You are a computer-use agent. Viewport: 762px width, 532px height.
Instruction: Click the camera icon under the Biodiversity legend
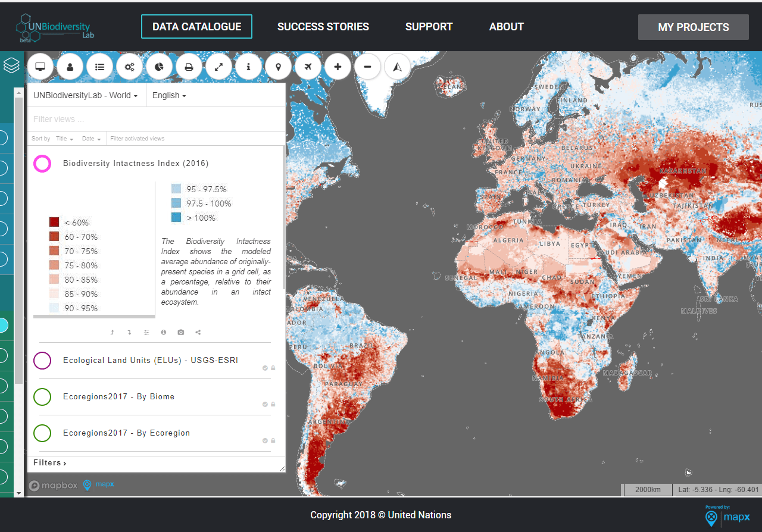click(181, 332)
